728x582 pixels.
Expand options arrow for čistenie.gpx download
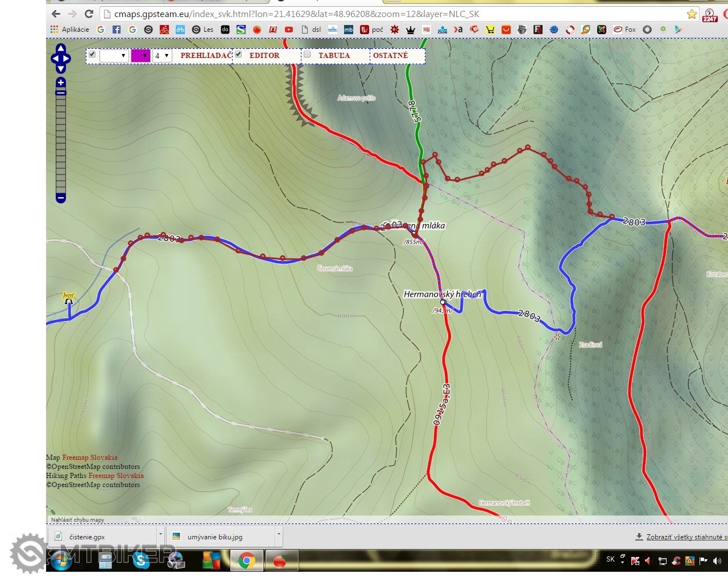point(160,534)
